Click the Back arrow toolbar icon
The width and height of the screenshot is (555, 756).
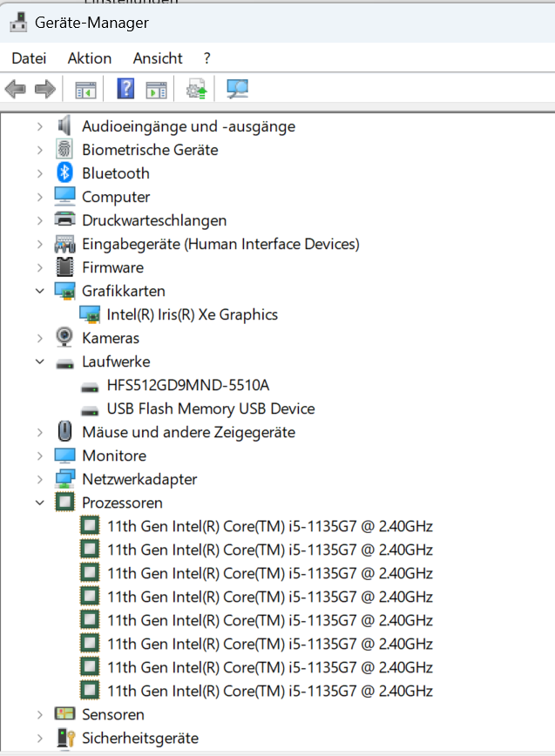[x=15, y=89]
